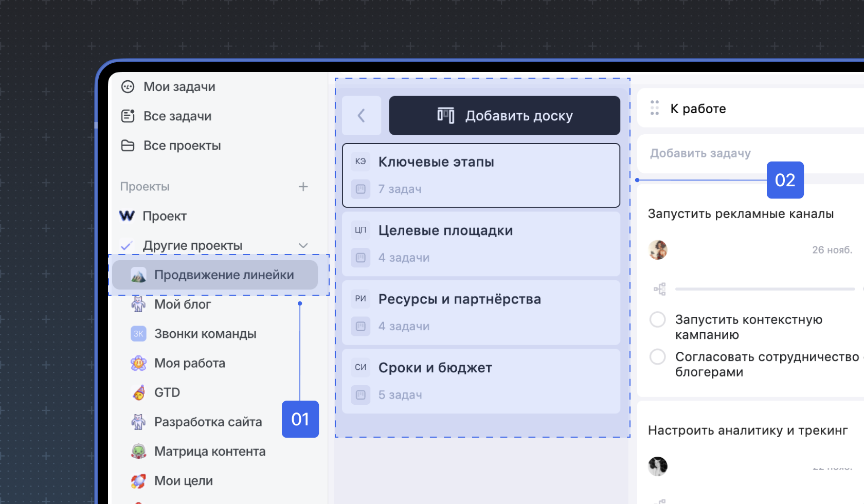Add a new project using the plus button
Viewport: 864px width, 504px height.
tap(303, 187)
